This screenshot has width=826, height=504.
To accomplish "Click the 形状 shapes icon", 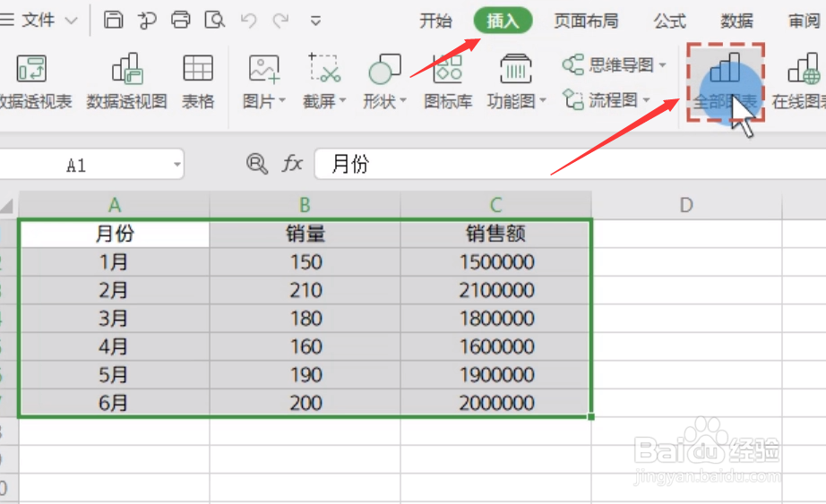I will point(384,68).
